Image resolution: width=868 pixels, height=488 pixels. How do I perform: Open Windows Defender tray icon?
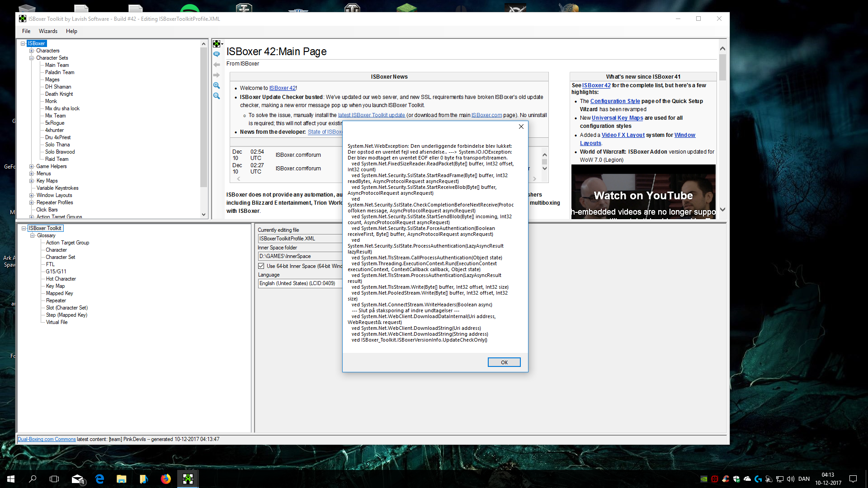pos(736,479)
